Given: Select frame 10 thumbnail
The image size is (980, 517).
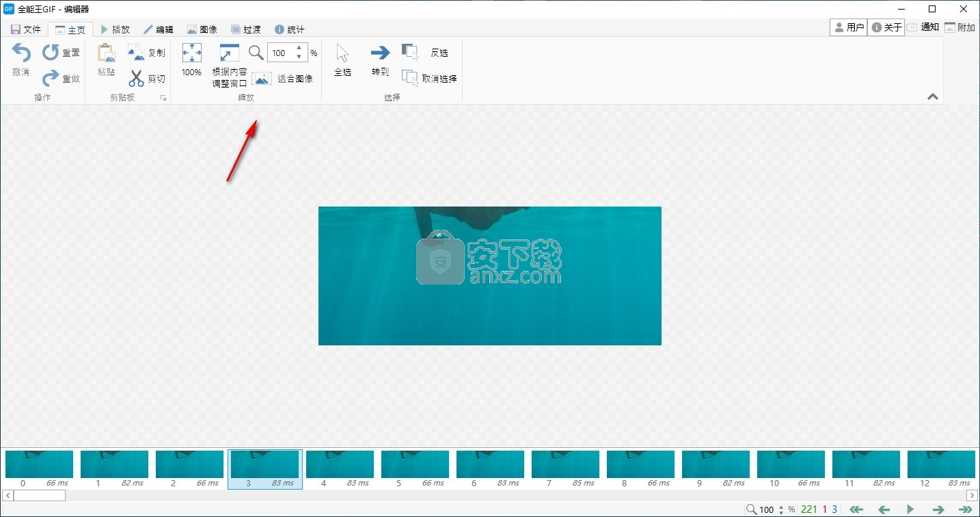Looking at the screenshot, I should 791,469.
